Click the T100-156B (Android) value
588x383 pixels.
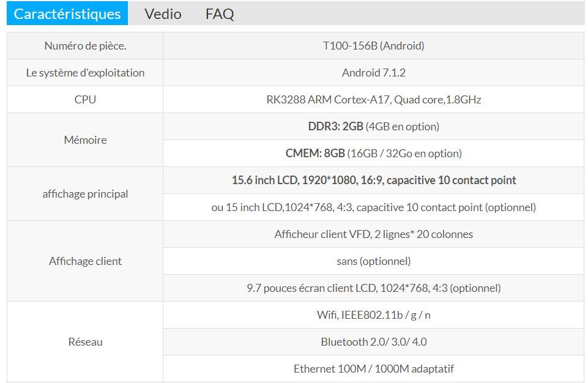tap(373, 46)
